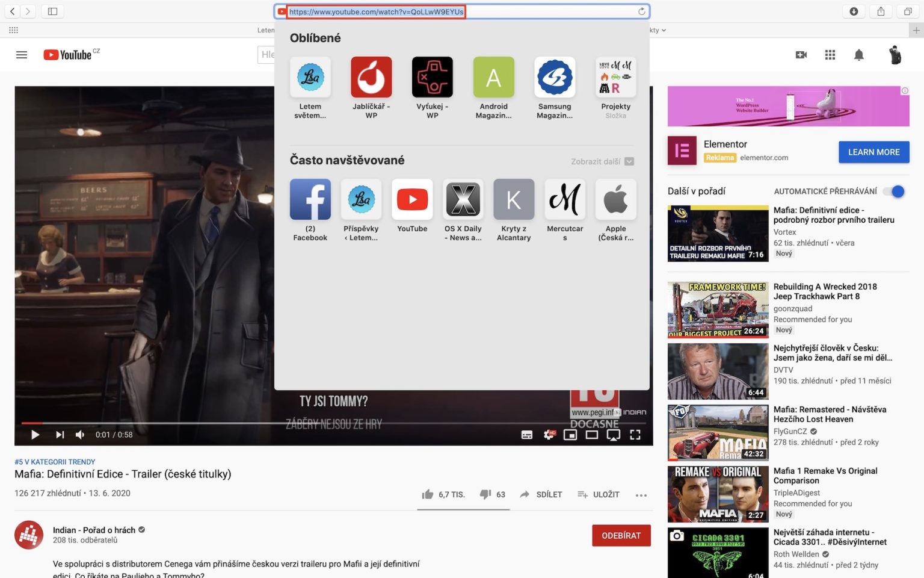Enable miniplayer mode
The image size is (924, 578).
point(570,435)
